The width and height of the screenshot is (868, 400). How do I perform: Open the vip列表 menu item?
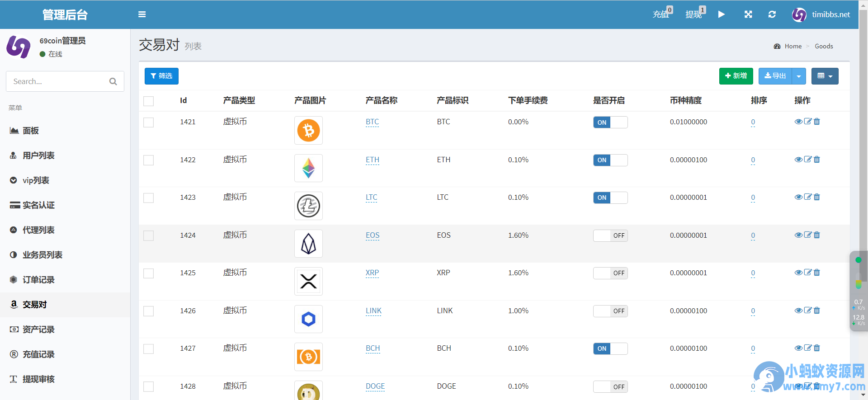pos(65,180)
